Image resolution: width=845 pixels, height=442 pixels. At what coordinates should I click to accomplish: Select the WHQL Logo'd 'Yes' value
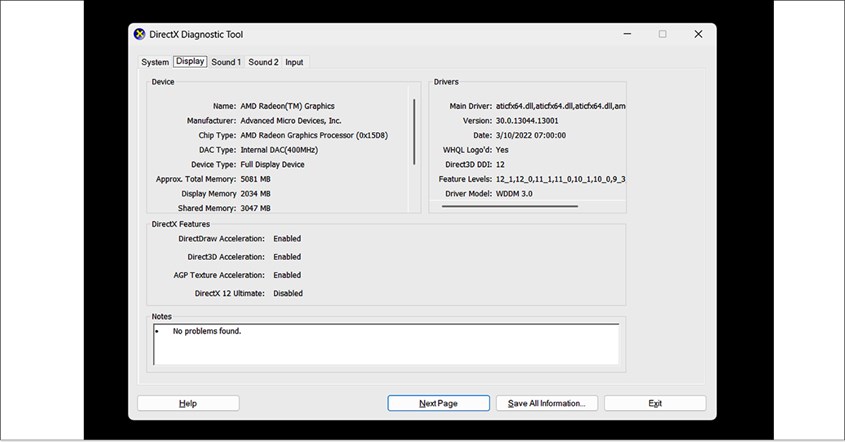coord(502,150)
